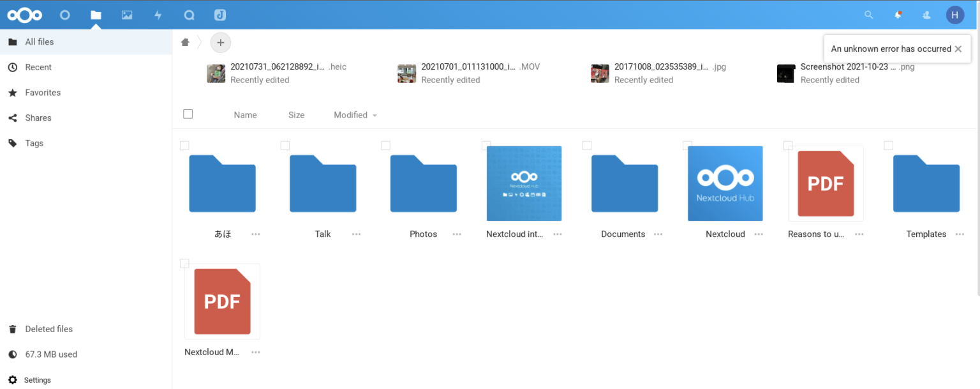Open the actions menu for Nextcloud Manual PDF
Image resolution: width=980 pixels, height=389 pixels.
click(x=255, y=352)
